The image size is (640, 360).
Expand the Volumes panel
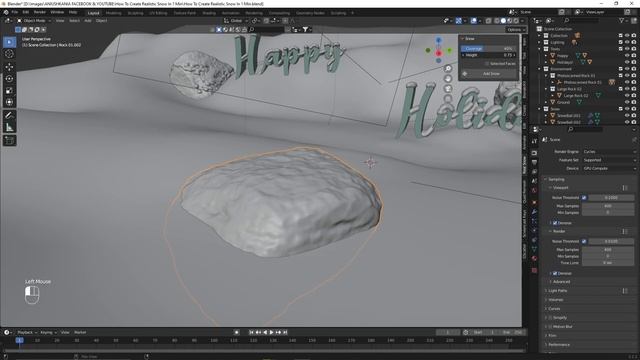tap(556, 300)
